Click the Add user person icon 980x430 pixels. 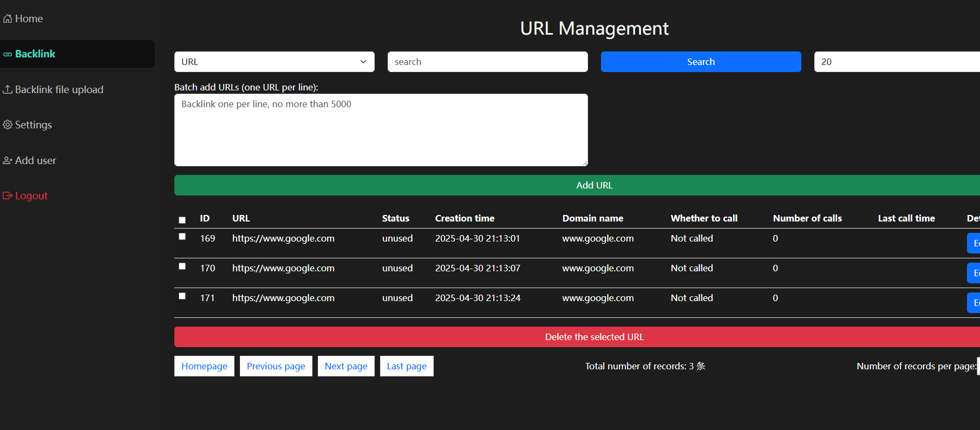tap(8, 161)
